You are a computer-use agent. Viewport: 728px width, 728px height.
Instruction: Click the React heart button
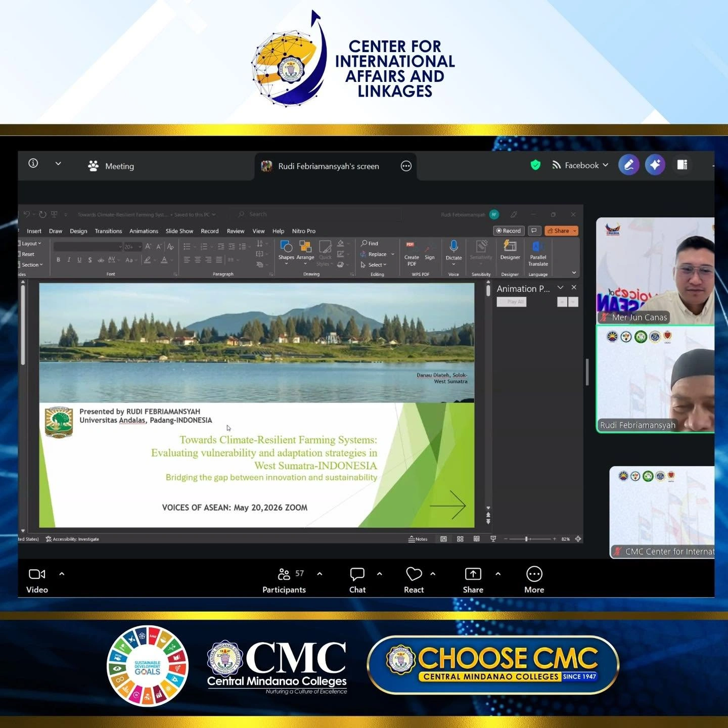pyautogui.click(x=414, y=580)
